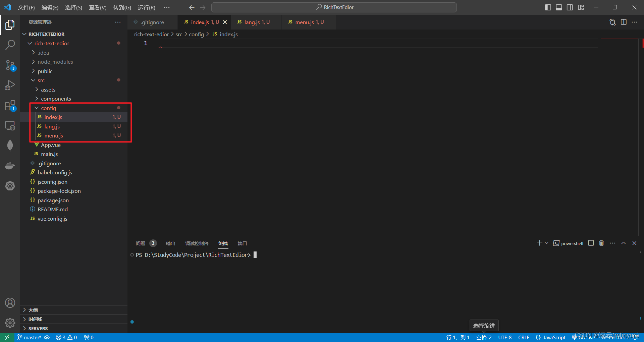Switch to the .gitignore editor tab
Viewport: 644px width, 342px height.
coord(153,22)
